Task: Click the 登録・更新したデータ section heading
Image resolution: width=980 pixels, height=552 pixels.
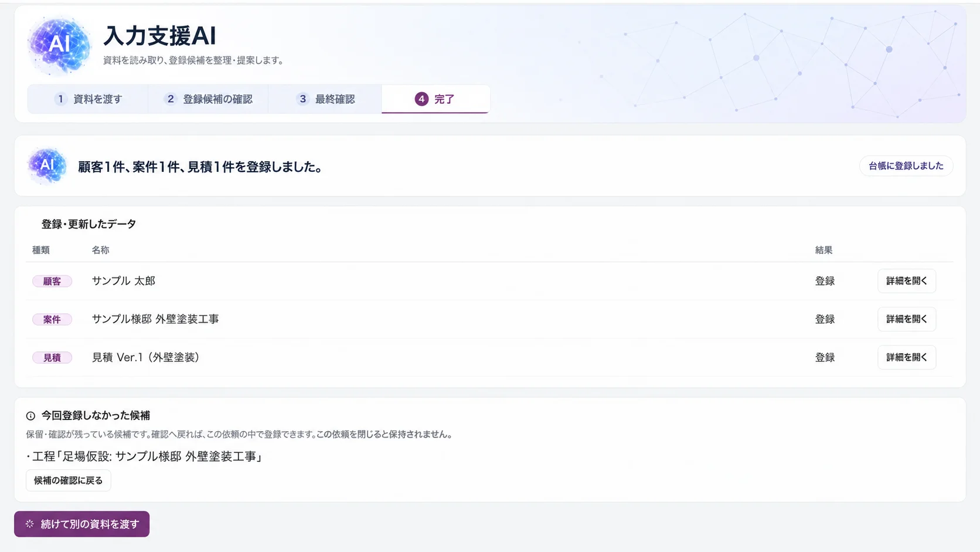Action: pos(89,224)
